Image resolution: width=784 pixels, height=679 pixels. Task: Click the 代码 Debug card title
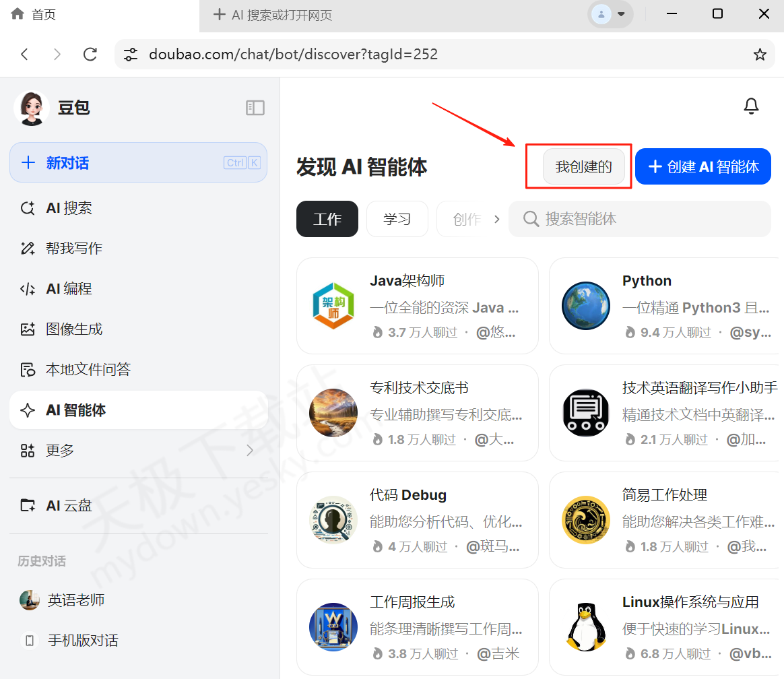tap(408, 494)
